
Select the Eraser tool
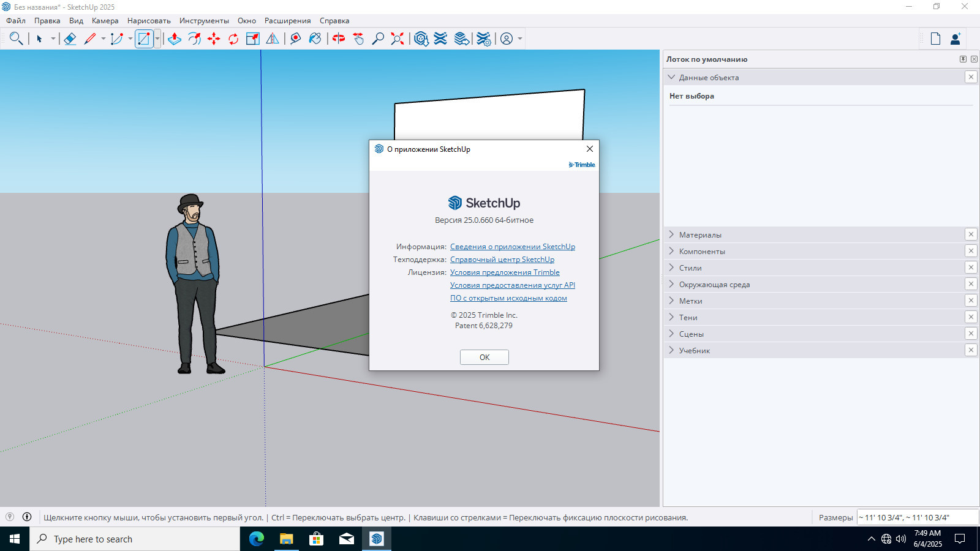coord(70,39)
